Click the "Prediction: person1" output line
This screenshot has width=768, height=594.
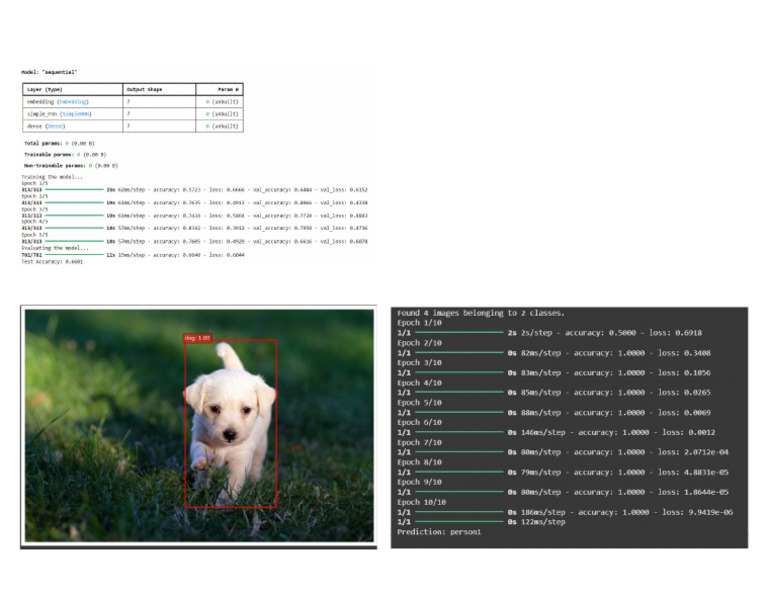[x=439, y=531]
